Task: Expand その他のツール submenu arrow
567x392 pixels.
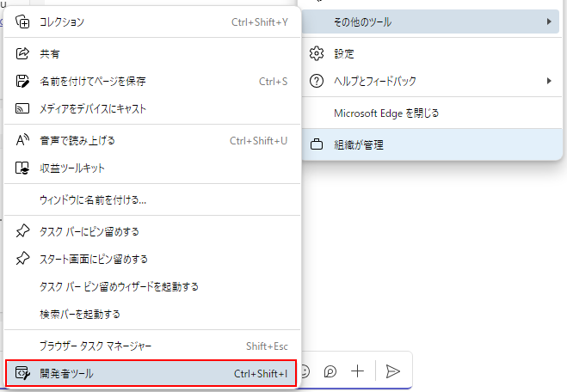Action: click(549, 21)
